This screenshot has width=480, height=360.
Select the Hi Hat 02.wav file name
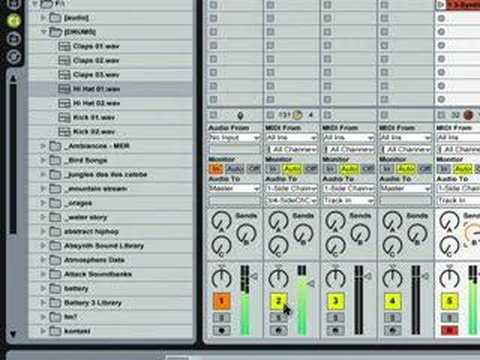pyautogui.click(x=96, y=103)
